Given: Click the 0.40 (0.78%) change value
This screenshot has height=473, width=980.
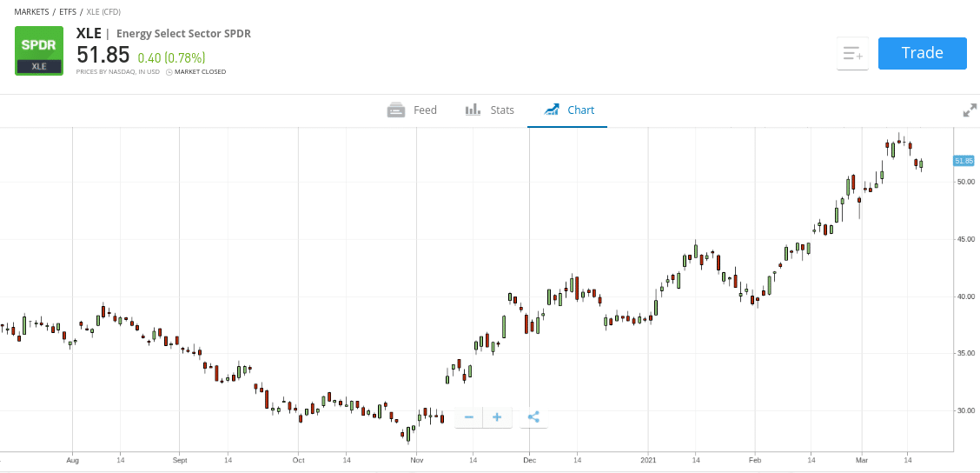Looking at the screenshot, I should pyautogui.click(x=171, y=58).
